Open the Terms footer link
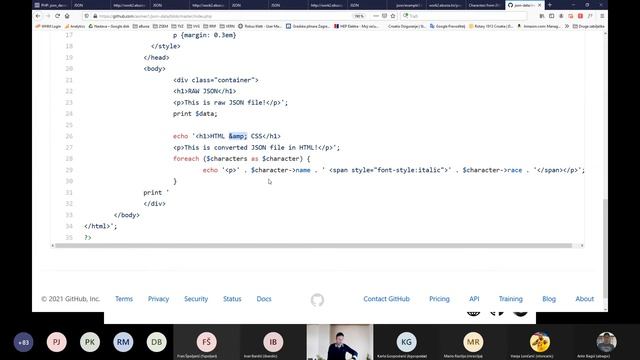Screen dimensions: 640x360 [x=124, y=299]
